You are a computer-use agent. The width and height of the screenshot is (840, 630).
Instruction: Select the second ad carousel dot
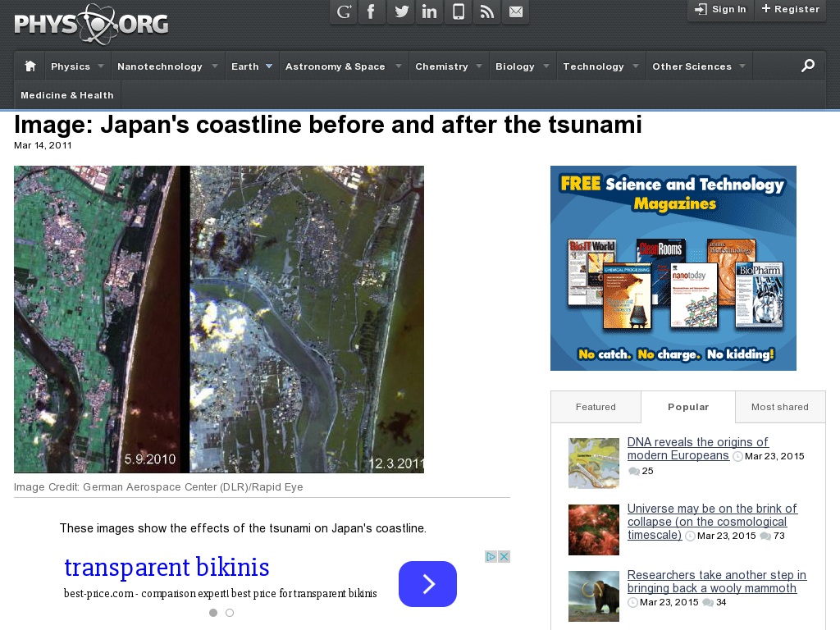(230, 612)
